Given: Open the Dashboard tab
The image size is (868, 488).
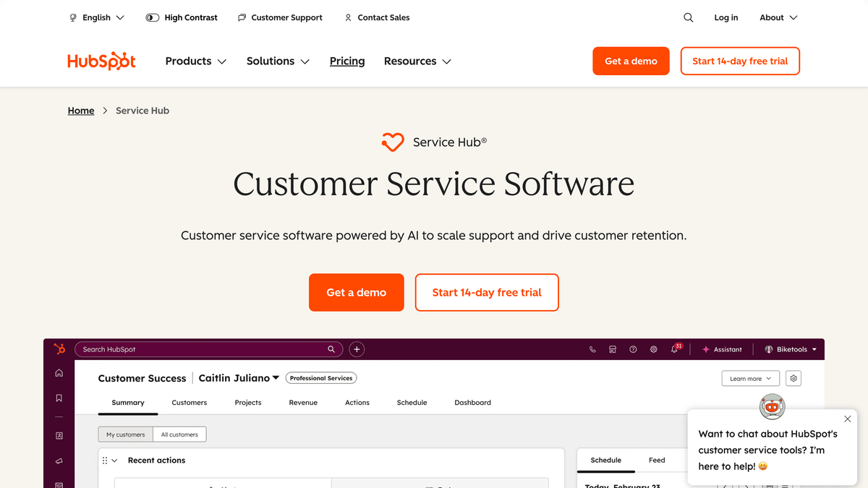Looking at the screenshot, I should click(473, 403).
